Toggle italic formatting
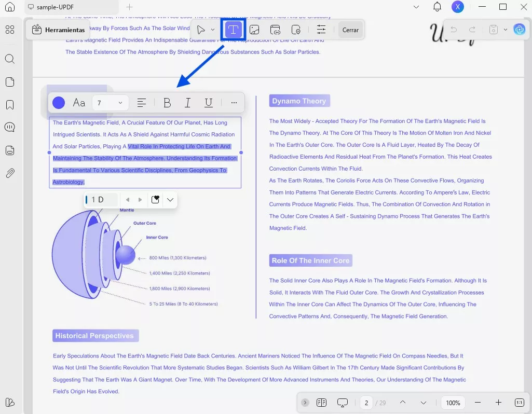532x414 pixels. pos(187,103)
